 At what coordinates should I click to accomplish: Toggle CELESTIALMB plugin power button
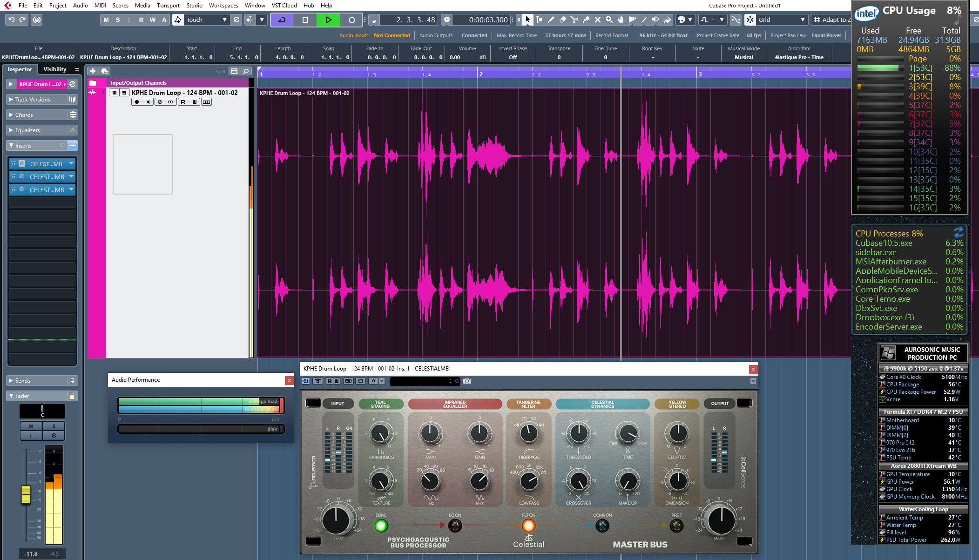pos(306,381)
